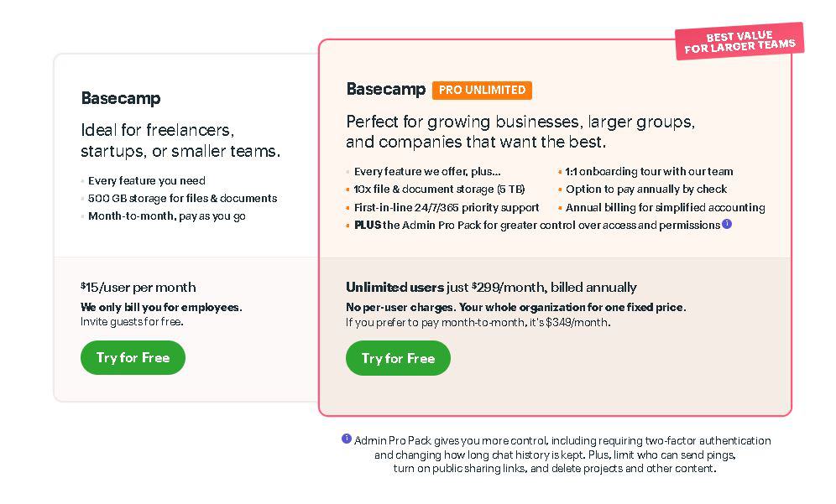
Task: Click the '$15/user per month' price text
Action: (x=138, y=287)
